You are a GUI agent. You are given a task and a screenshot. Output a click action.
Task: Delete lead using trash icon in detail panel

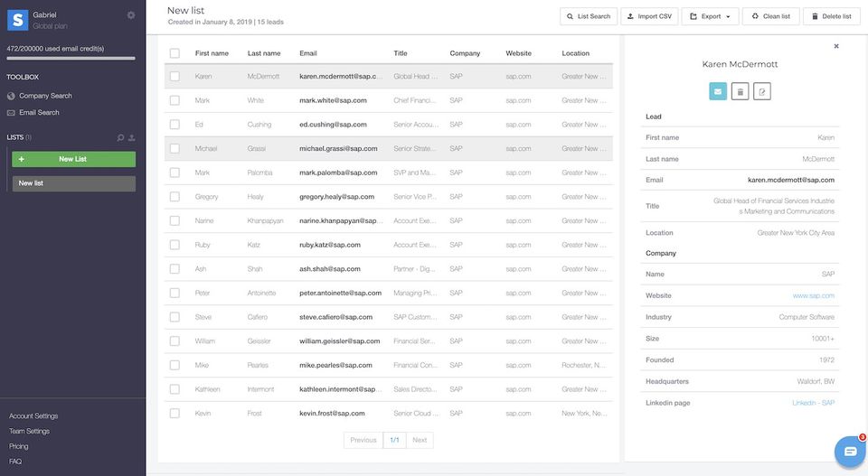point(740,92)
